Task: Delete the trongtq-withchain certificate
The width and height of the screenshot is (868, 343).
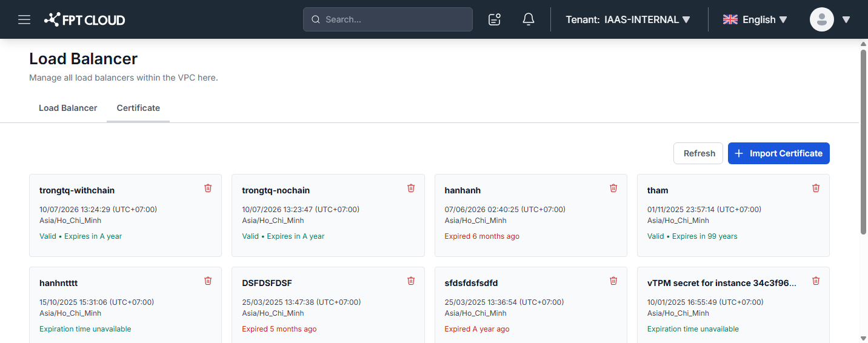Action: click(x=208, y=188)
